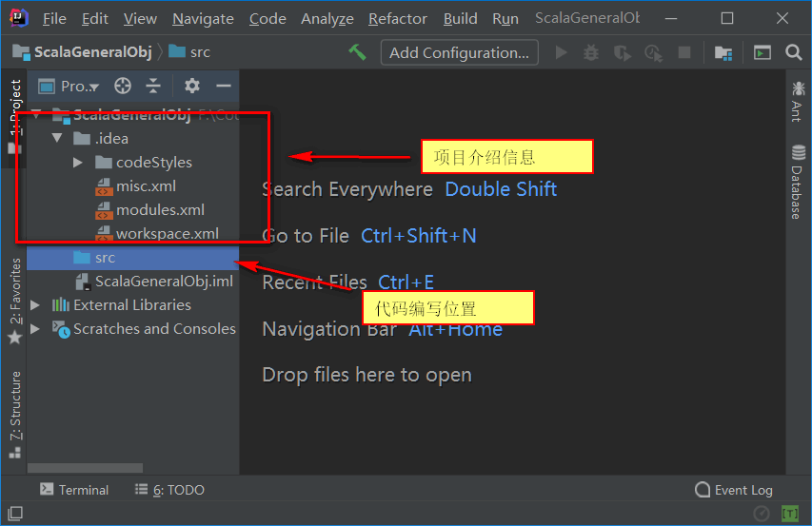Image resolution: width=812 pixels, height=526 pixels.
Task: Toggle the 1: Project tool window tab
Action: (x=14, y=117)
